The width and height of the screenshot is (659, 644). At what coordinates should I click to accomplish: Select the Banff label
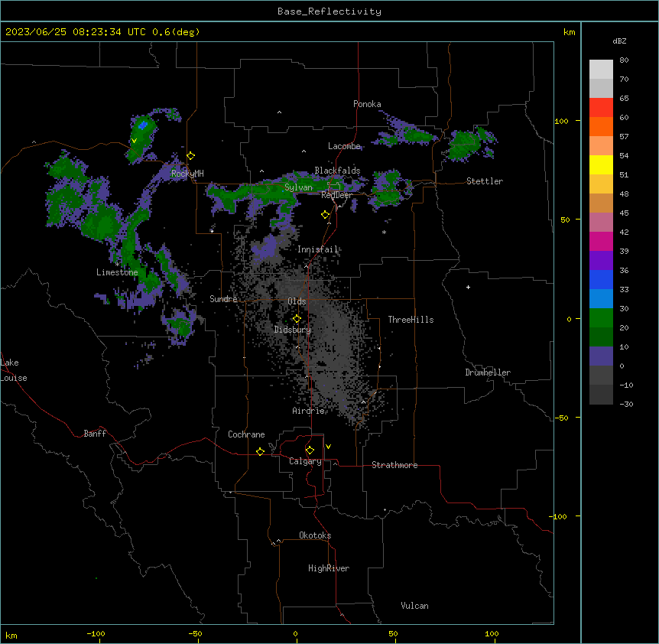tap(95, 434)
